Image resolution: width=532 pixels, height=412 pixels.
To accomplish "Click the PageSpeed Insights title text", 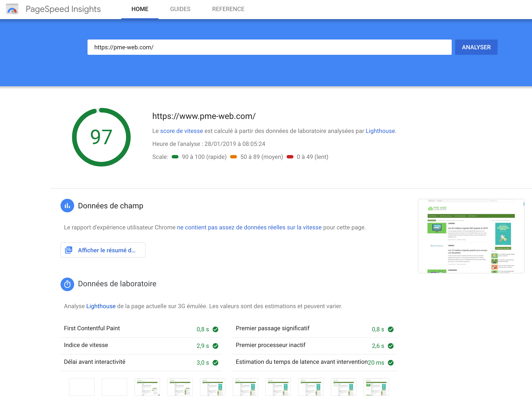I will (x=63, y=9).
